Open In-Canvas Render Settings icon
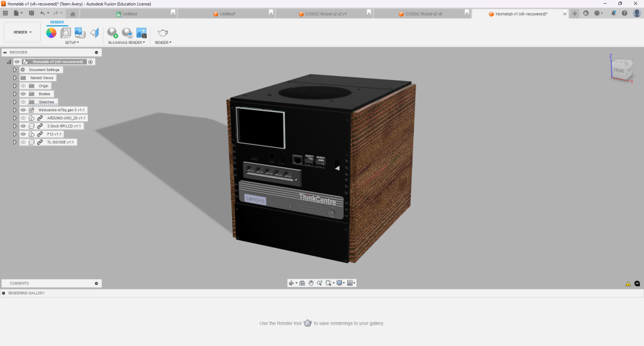Viewport: 644px width, 346px height. tap(127, 33)
